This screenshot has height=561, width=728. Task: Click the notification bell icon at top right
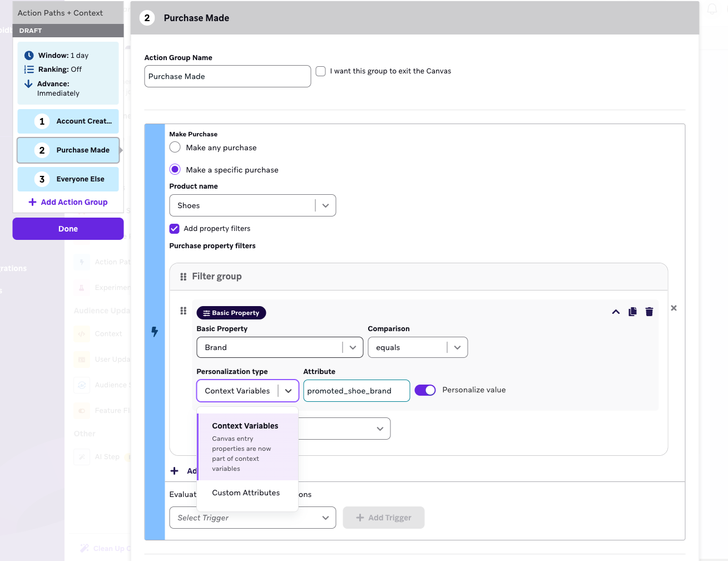(x=712, y=9)
